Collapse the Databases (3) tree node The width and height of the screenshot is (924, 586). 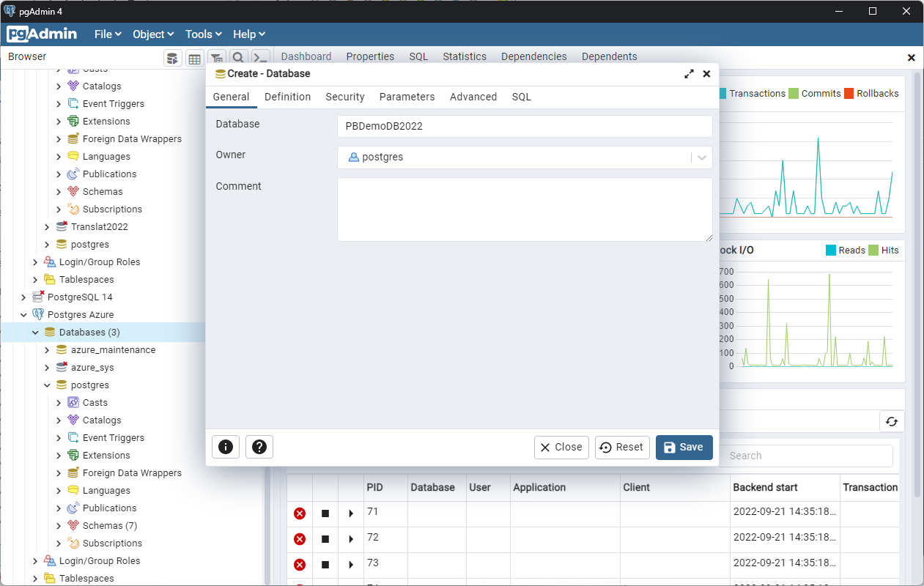tap(34, 332)
